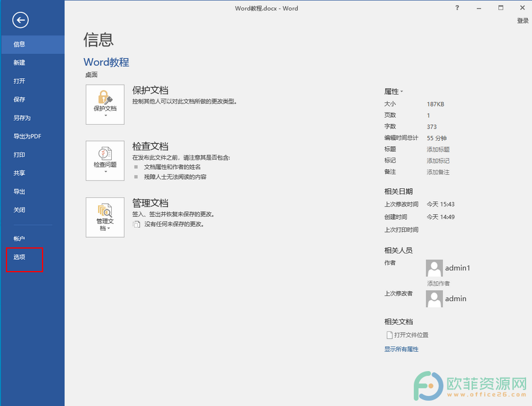Minimize the Word window
This screenshot has height=406, width=532.
pyautogui.click(x=479, y=8)
